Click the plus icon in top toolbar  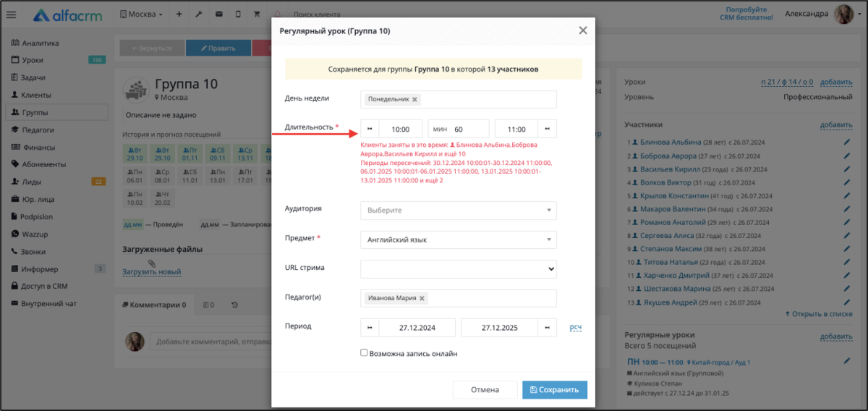(x=179, y=14)
